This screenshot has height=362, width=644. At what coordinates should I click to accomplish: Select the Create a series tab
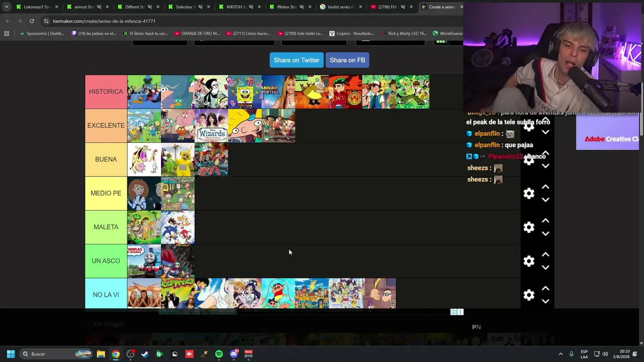[441, 7]
